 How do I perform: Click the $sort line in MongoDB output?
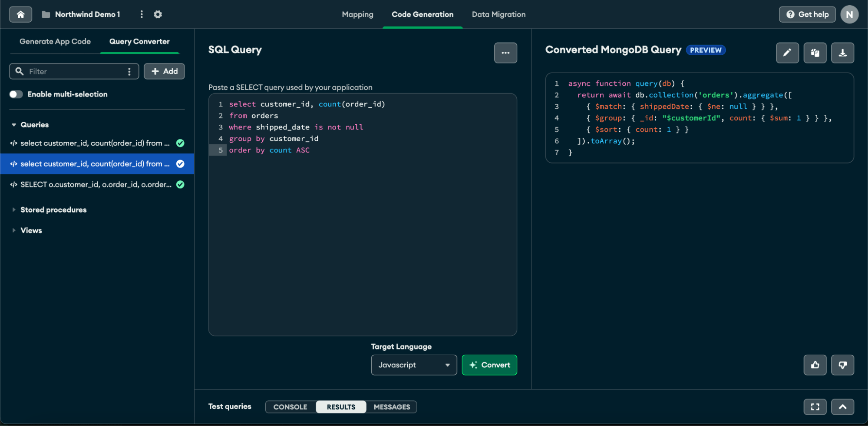pos(637,130)
